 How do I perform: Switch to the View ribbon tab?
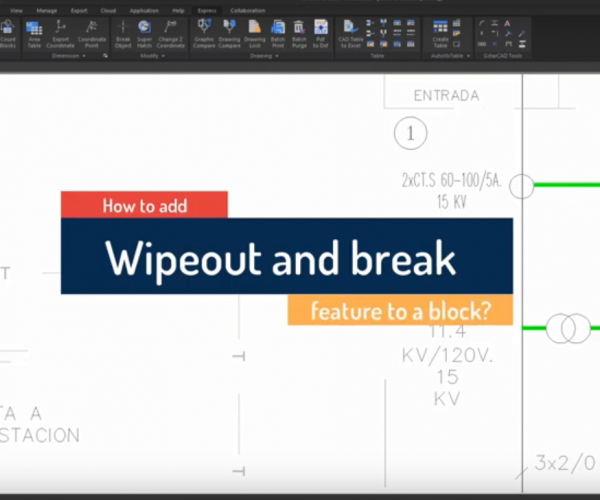(16, 11)
